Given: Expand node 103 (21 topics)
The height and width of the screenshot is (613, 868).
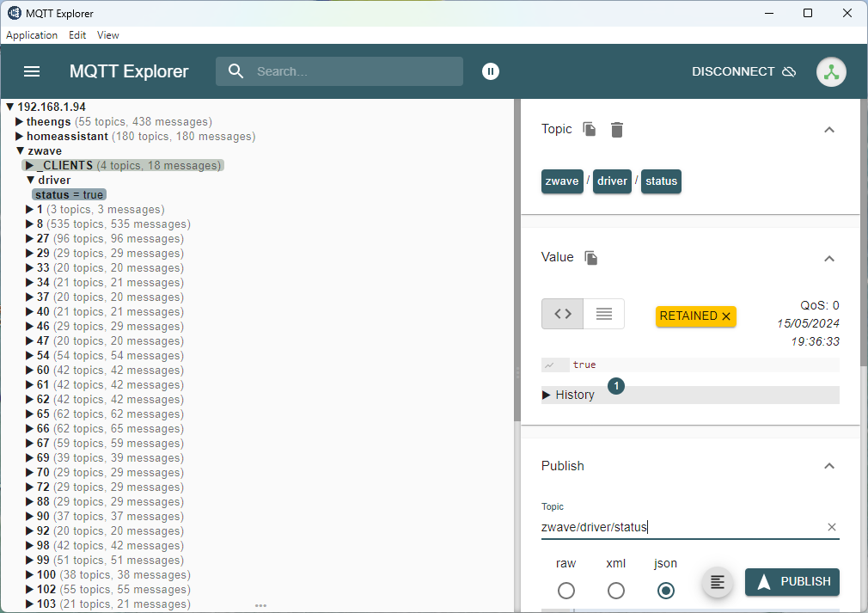Looking at the screenshot, I should (29, 604).
